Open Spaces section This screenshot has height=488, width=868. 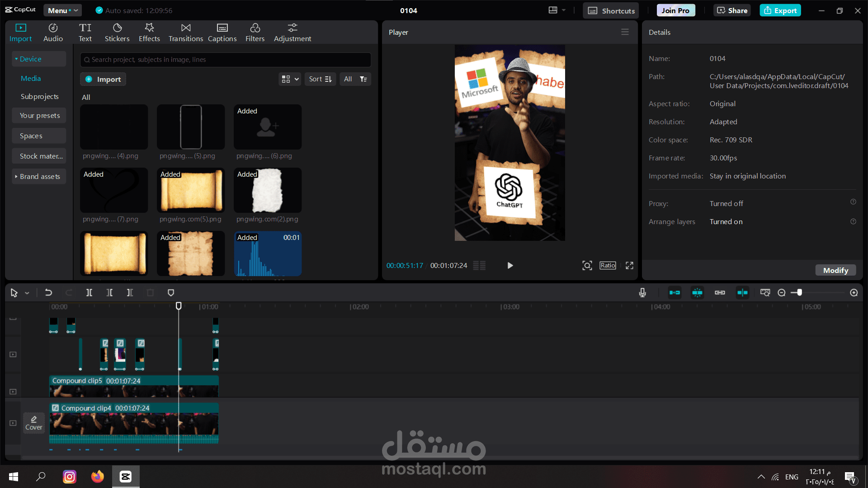[x=39, y=136]
